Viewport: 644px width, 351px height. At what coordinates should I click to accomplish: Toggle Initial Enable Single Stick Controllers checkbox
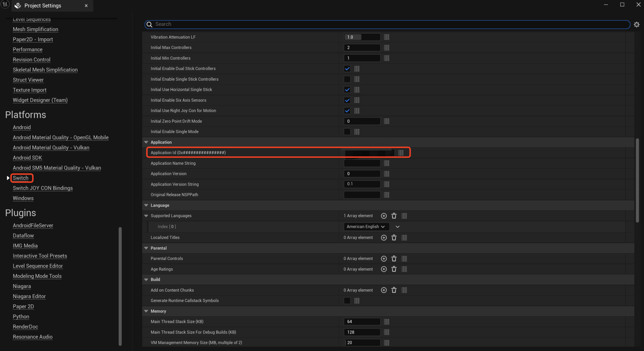(x=346, y=79)
